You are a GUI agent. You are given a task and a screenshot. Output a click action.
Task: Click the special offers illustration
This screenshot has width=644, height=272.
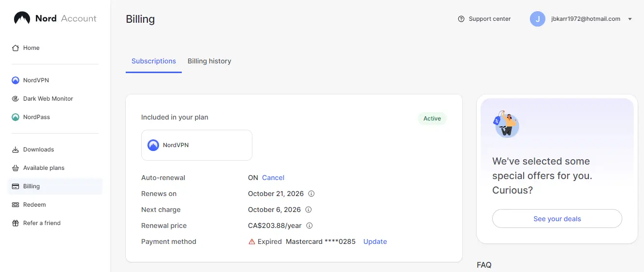point(506,124)
